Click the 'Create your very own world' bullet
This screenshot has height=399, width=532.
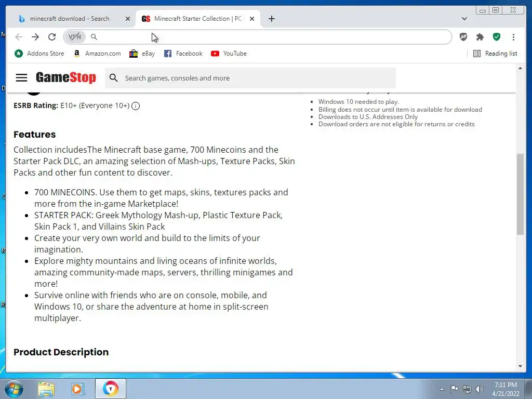click(147, 244)
